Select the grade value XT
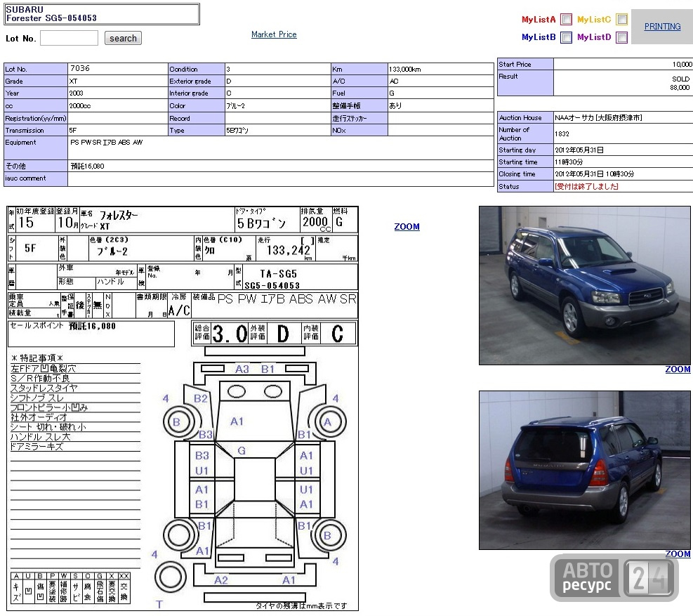This screenshot has height=616, width=693. pyautogui.click(x=73, y=81)
